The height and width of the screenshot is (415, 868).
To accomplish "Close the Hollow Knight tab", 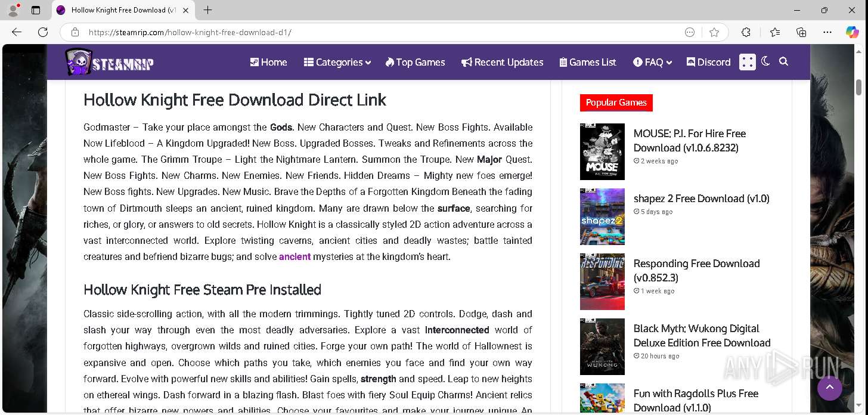I will (186, 10).
